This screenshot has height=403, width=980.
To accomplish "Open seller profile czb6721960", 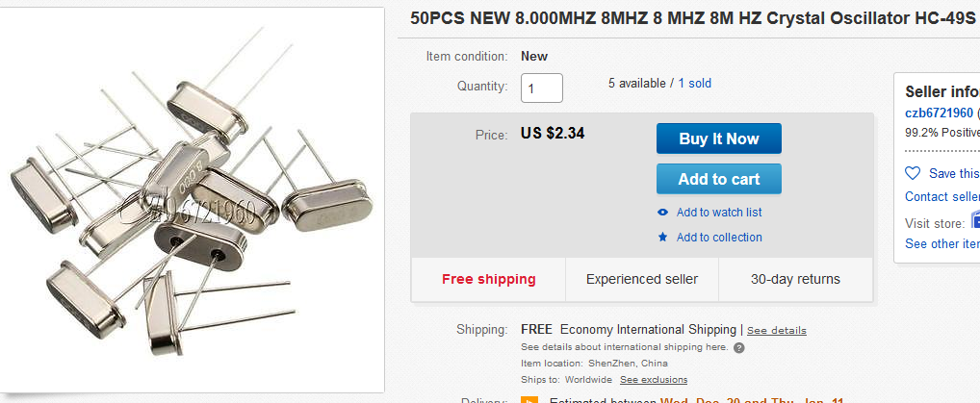I will (x=939, y=113).
